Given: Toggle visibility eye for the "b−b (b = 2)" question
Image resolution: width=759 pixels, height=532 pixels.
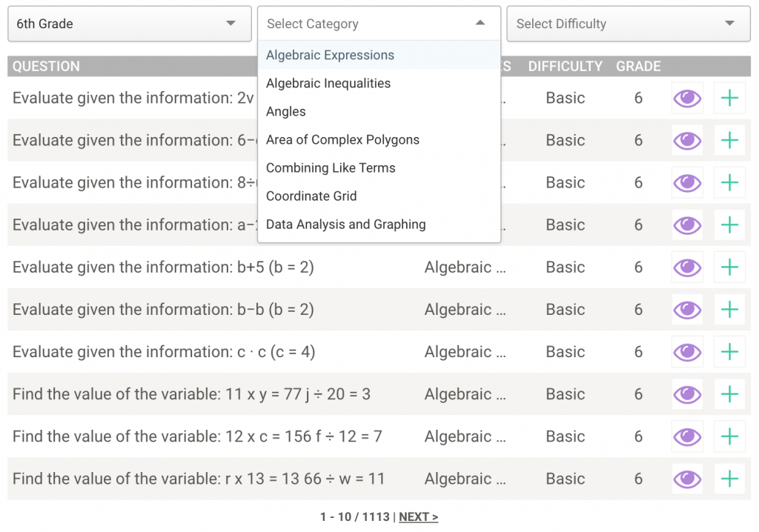Looking at the screenshot, I should click(x=686, y=309).
